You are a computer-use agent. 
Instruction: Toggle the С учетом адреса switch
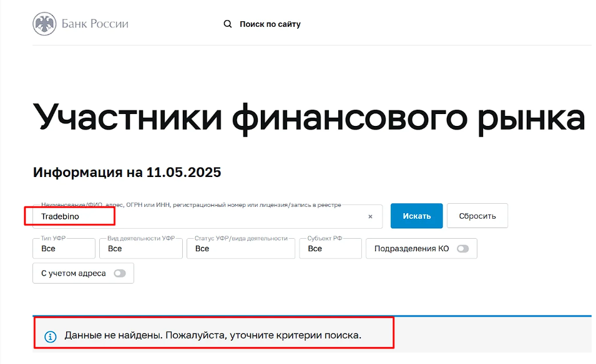pos(120,273)
